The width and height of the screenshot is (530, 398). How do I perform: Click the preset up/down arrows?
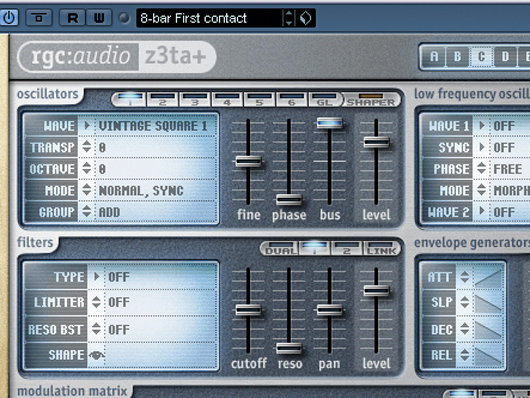pos(288,18)
